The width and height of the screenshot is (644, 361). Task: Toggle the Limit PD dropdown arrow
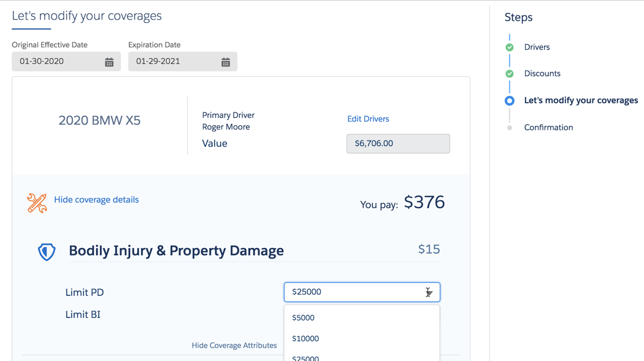429,292
